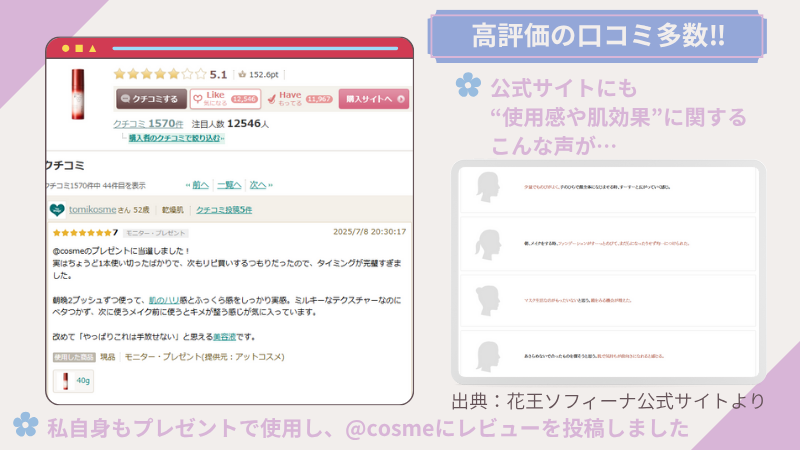Screen dimensions: 800x450
Task: Click the review date 2025/7/8 20:30:17
Action: click(x=369, y=232)
